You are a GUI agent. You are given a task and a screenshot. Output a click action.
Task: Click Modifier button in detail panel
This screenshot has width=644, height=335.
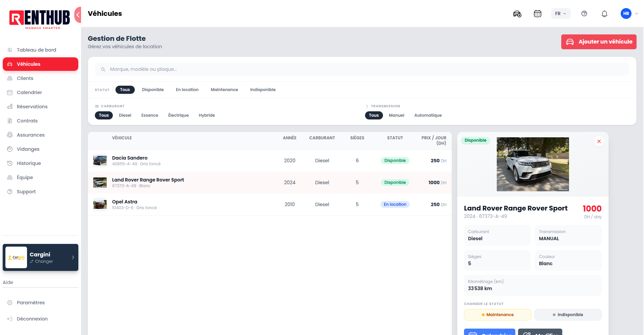[x=540, y=332]
